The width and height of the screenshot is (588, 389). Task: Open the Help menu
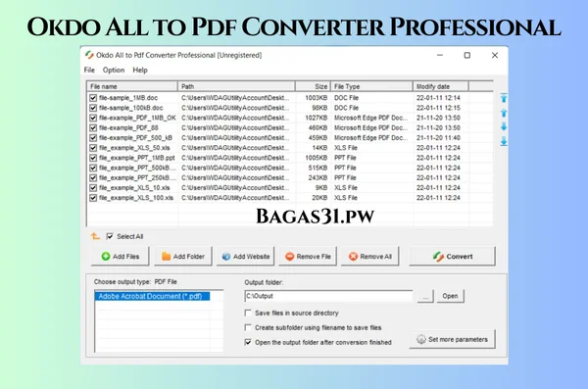click(x=140, y=71)
